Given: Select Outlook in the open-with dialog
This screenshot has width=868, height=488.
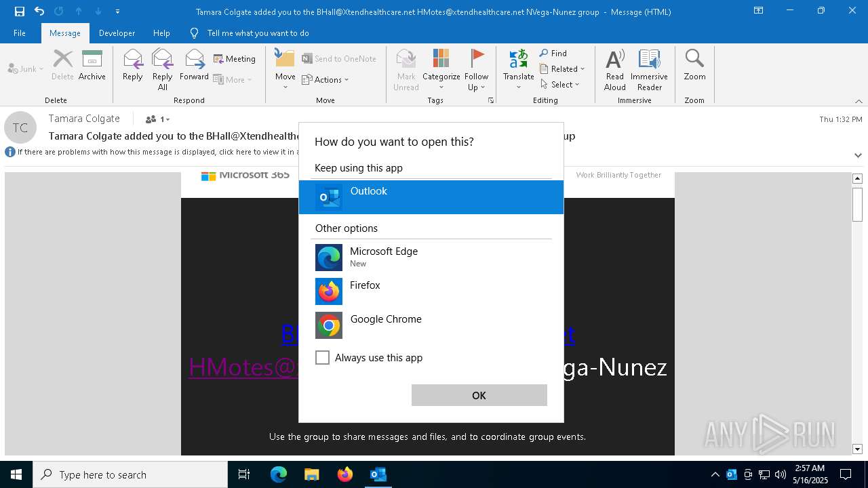Looking at the screenshot, I should coord(431,197).
